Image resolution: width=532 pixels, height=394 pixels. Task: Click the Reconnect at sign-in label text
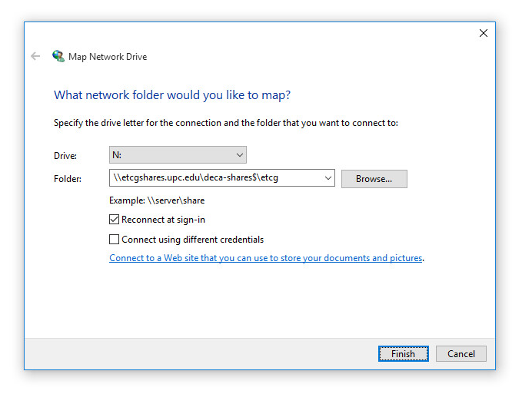coord(163,220)
